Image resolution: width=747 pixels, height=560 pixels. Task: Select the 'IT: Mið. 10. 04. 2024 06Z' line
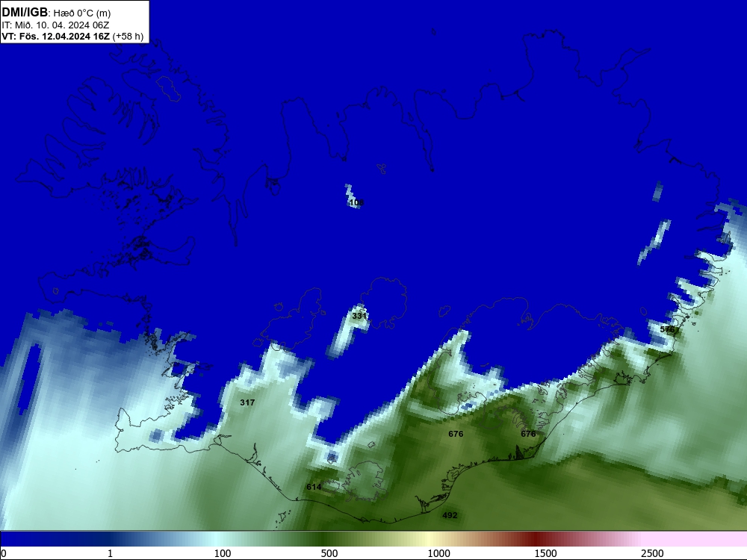56,25
